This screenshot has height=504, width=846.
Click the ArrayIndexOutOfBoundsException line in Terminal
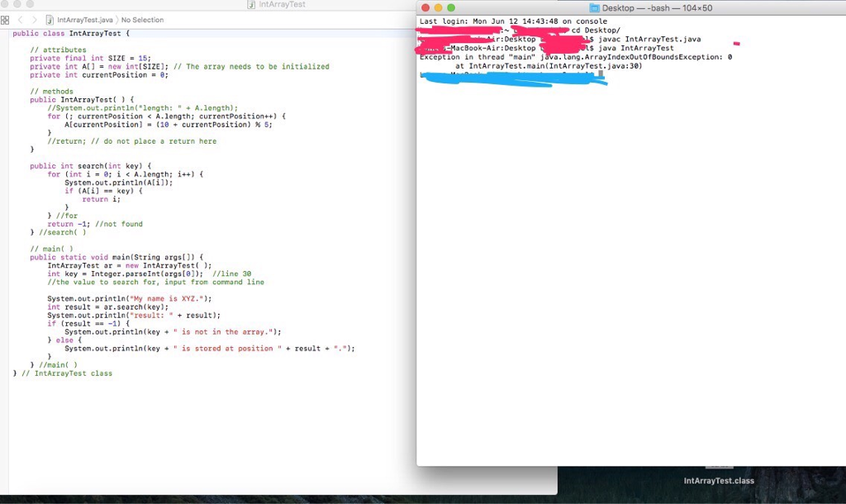click(x=578, y=56)
